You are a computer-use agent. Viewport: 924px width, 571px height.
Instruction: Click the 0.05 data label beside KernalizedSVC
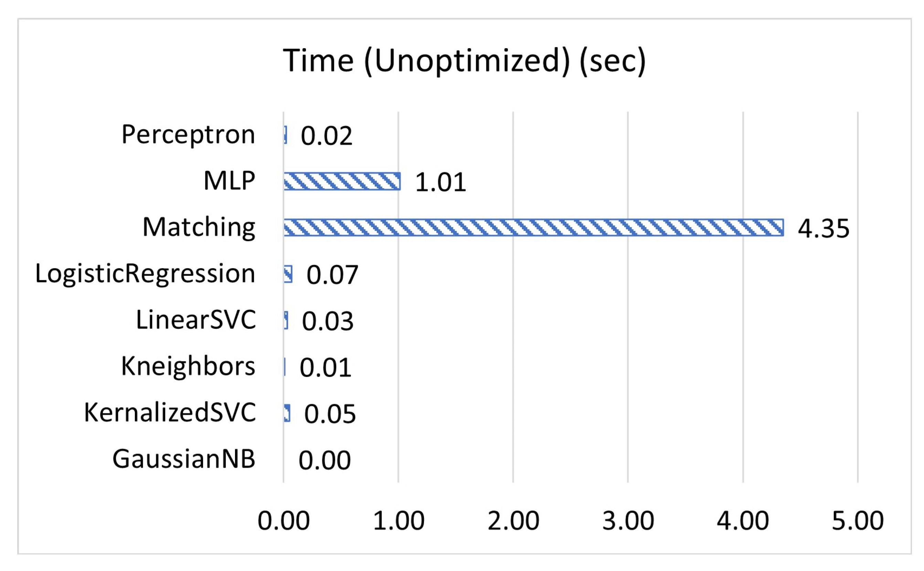(x=330, y=414)
